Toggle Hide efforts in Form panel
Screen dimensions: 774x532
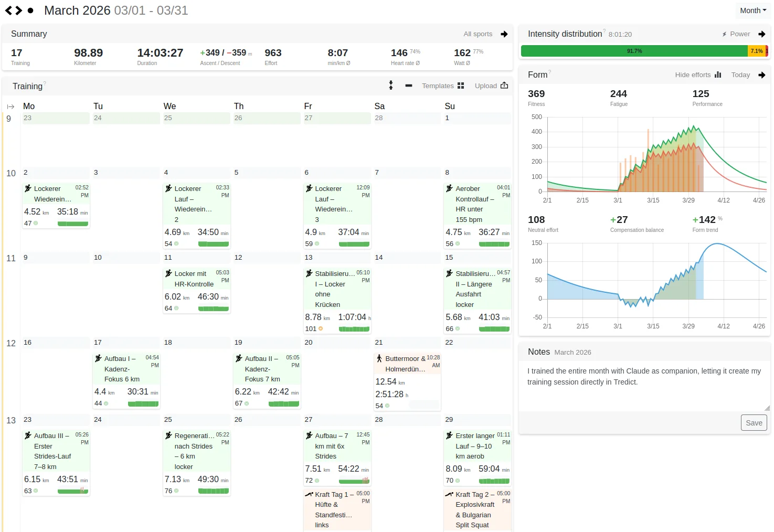(x=698, y=75)
